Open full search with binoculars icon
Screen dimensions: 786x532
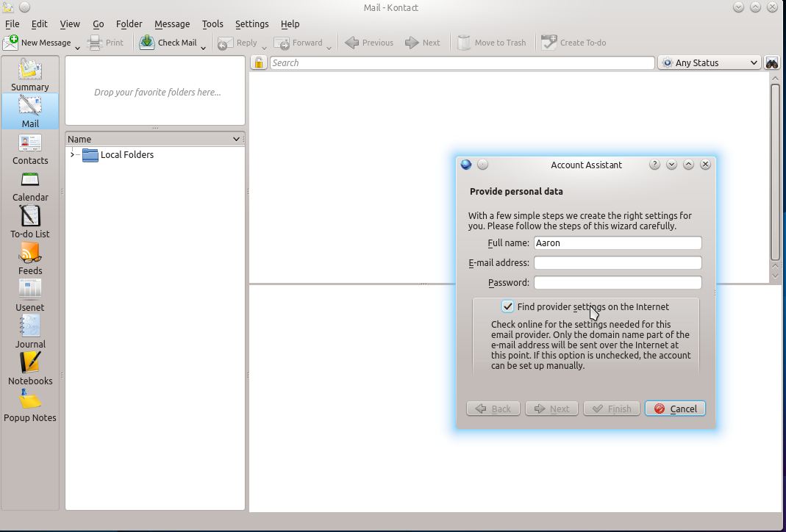[772, 62]
